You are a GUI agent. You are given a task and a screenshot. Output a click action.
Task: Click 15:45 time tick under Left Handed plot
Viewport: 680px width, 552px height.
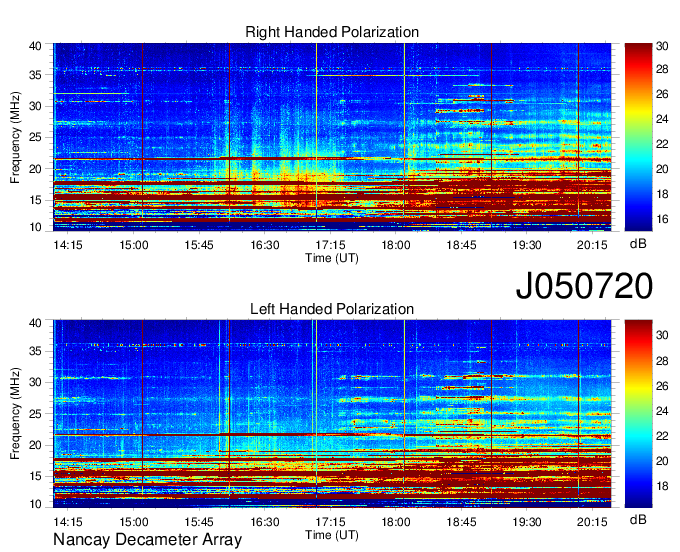199,522
